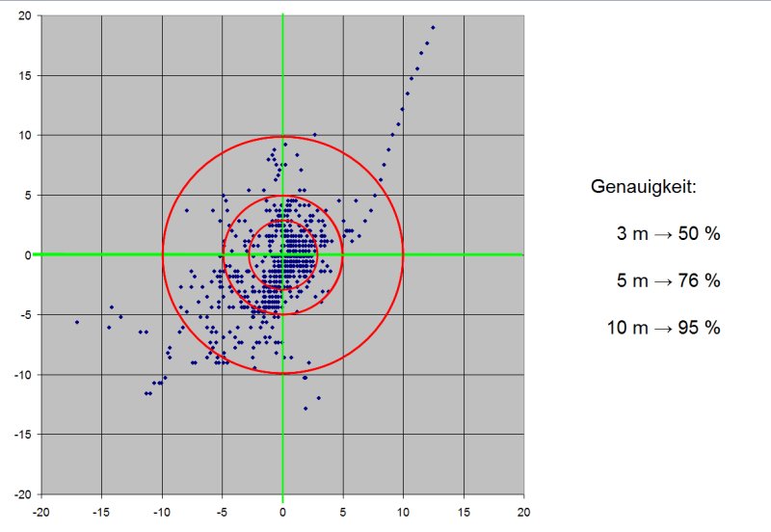Select the "5 m → 76 %" accuracy line

click(x=668, y=280)
